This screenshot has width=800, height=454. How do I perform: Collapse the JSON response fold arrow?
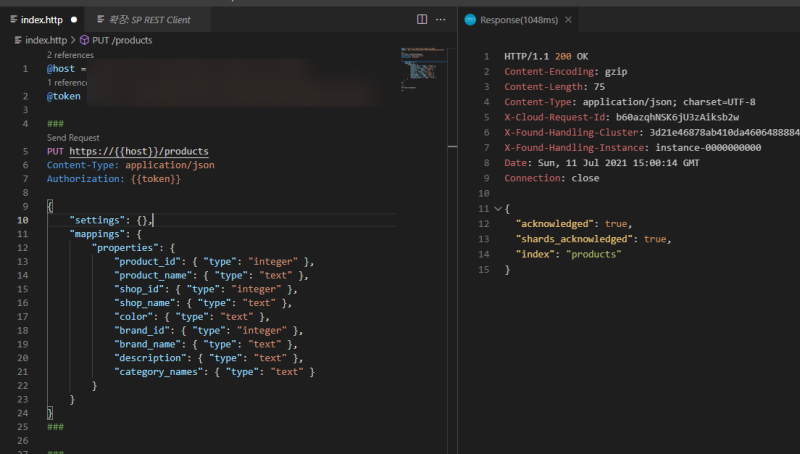497,208
